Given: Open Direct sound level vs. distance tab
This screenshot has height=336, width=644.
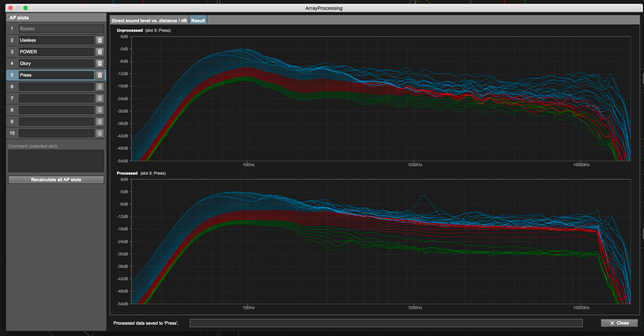Looking at the screenshot, I should point(149,21).
